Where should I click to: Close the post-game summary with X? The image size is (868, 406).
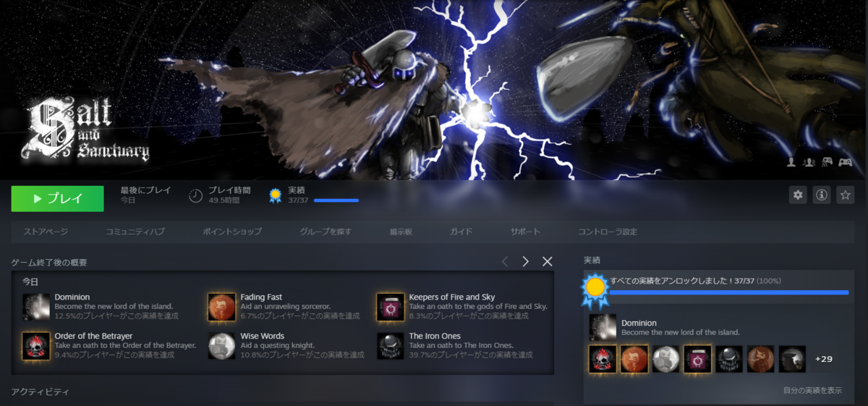[x=548, y=261]
